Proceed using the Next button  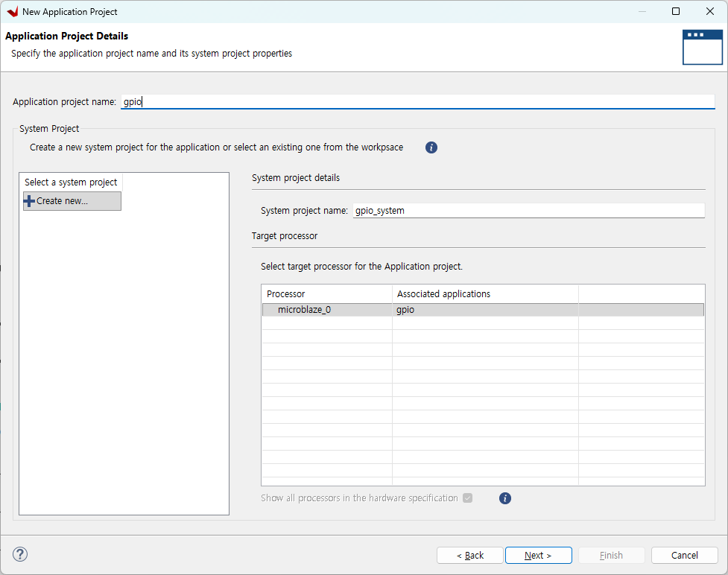coord(538,556)
